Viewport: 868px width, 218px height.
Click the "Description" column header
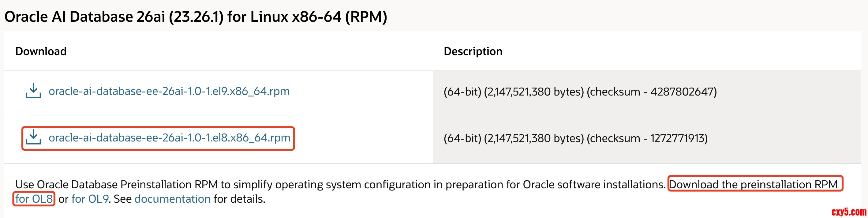coord(473,51)
